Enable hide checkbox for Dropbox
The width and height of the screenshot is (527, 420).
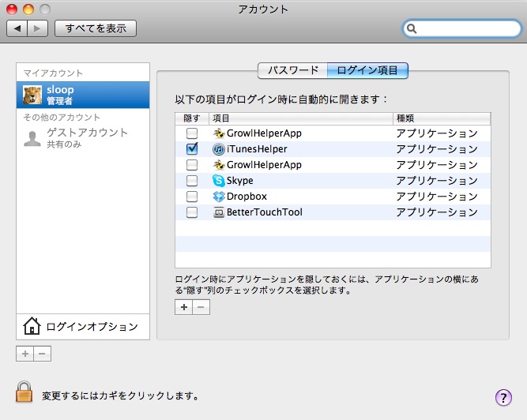pyautogui.click(x=192, y=197)
